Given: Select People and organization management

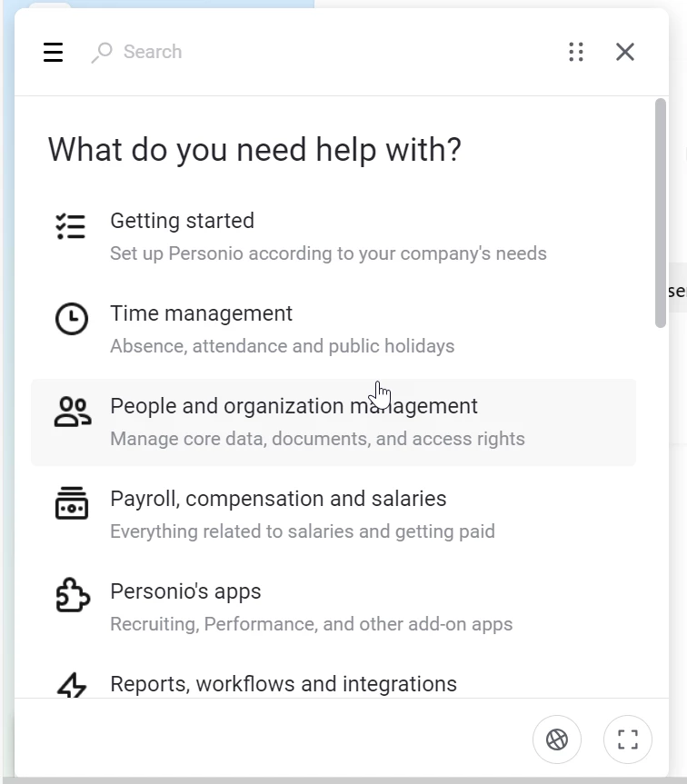Looking at the screenshot, I should click(x=334, y=422).
